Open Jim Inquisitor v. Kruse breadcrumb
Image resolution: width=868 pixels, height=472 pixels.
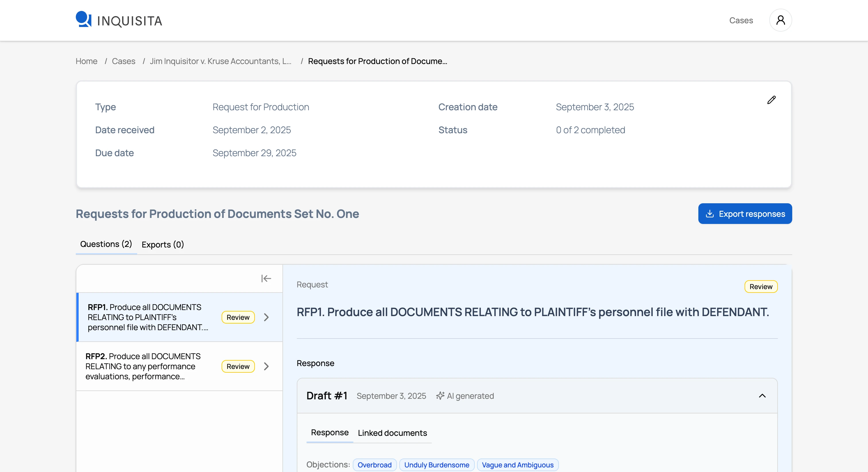click(x=220, y=61)
